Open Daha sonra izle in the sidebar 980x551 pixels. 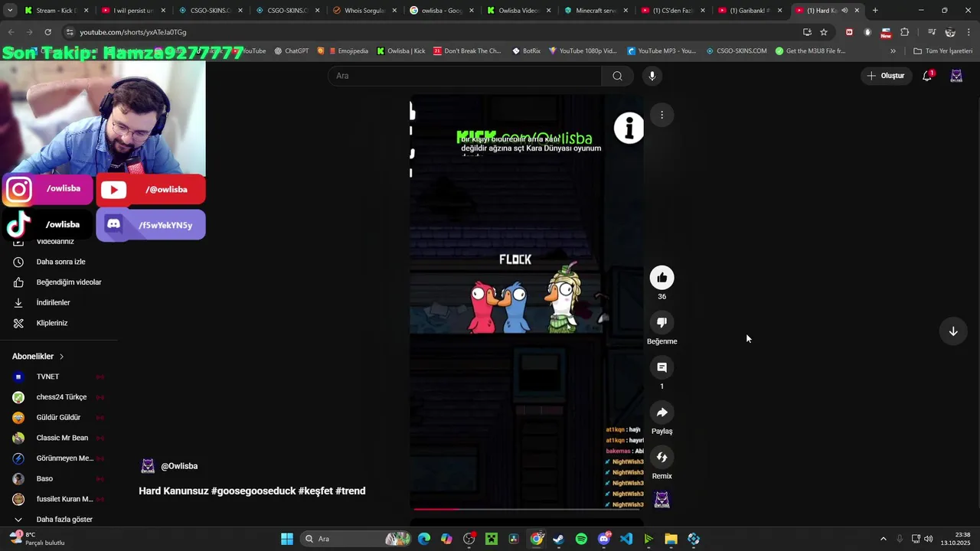click(x=59, y=262)
